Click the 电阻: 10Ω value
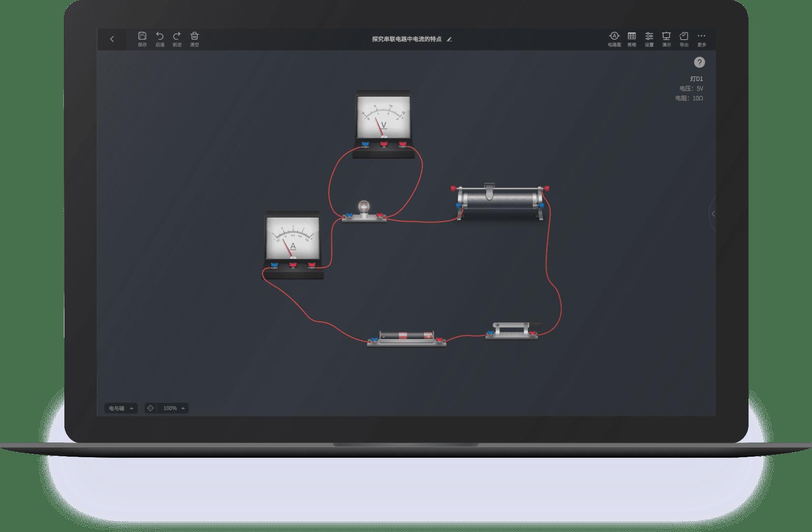This screenshot has width=812, height=532. click(x=689, y=98)
